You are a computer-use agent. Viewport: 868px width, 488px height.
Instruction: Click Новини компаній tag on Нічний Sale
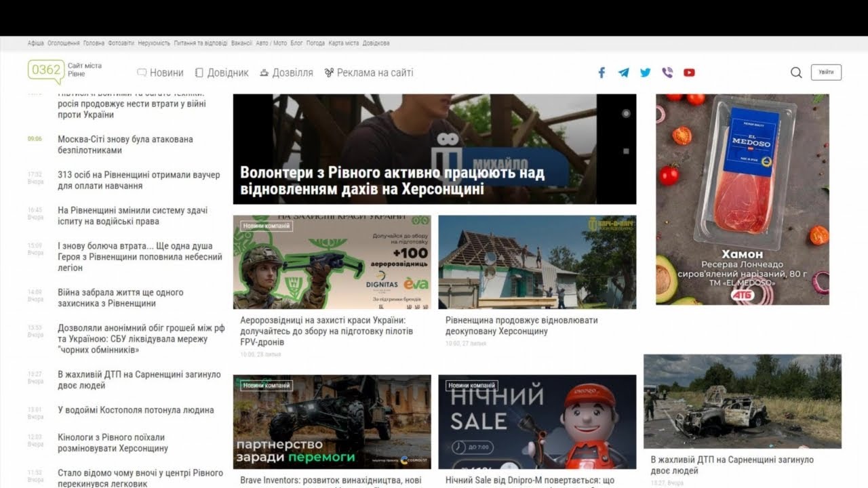[472, 386]
